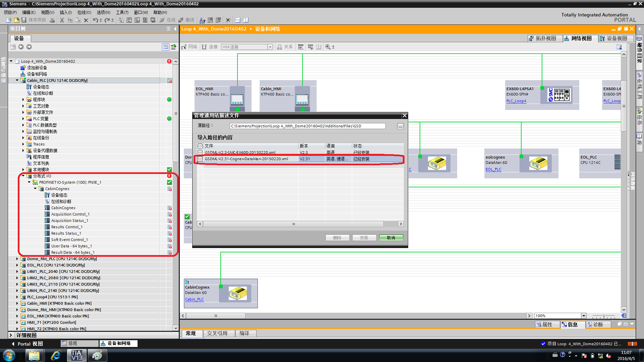The height and width of the screenshot is (362, 644).
Task: Collapse the CabinCognex tree node
Action: tap(35, 189)
